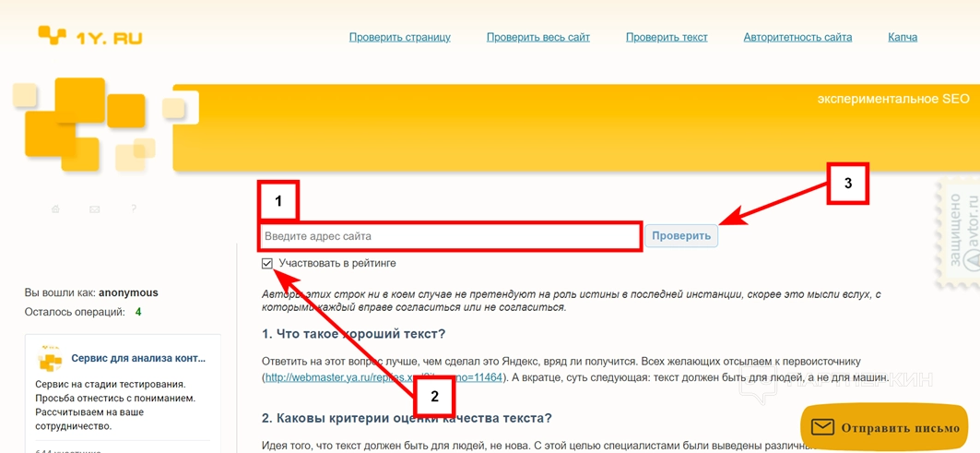Click the Осталось операций value 4
980x453 pixels.
coord(138,311)
